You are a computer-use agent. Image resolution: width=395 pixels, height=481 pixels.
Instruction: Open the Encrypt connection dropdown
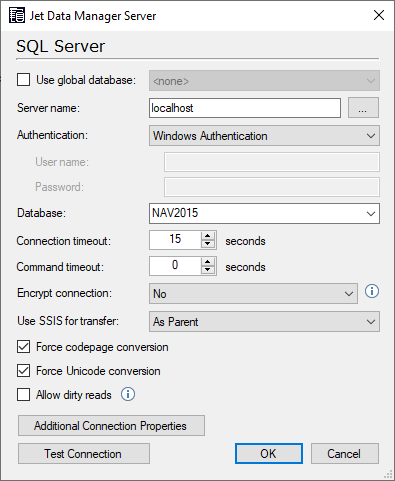pos(253,294)
